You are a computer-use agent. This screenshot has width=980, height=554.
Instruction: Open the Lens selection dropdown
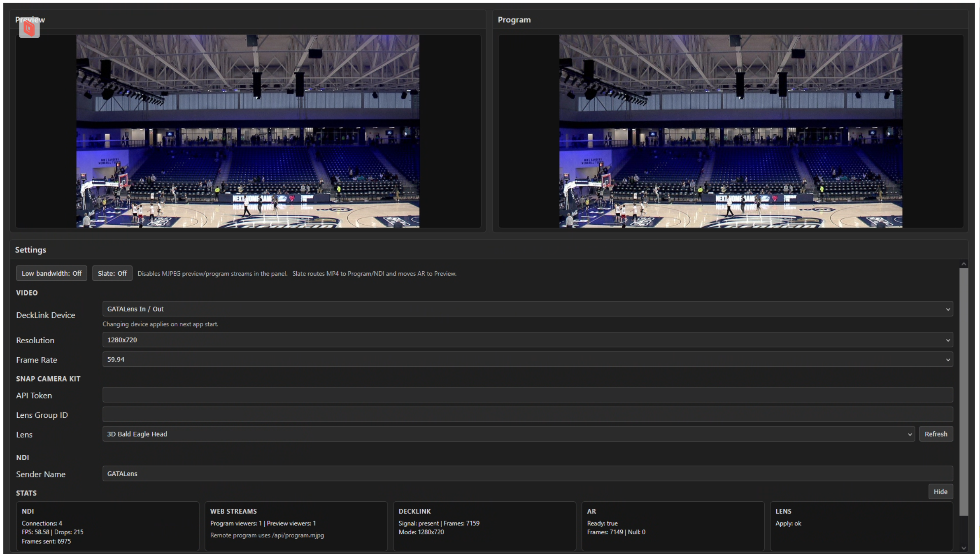coord(508,434)
